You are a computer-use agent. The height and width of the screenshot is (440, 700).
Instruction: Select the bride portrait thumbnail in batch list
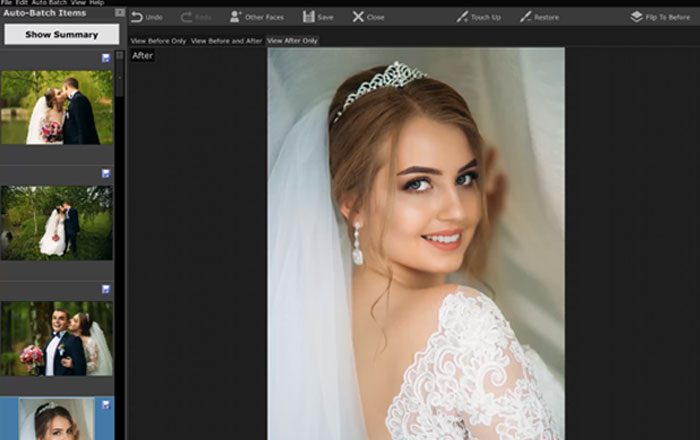(x=56, y=419)
